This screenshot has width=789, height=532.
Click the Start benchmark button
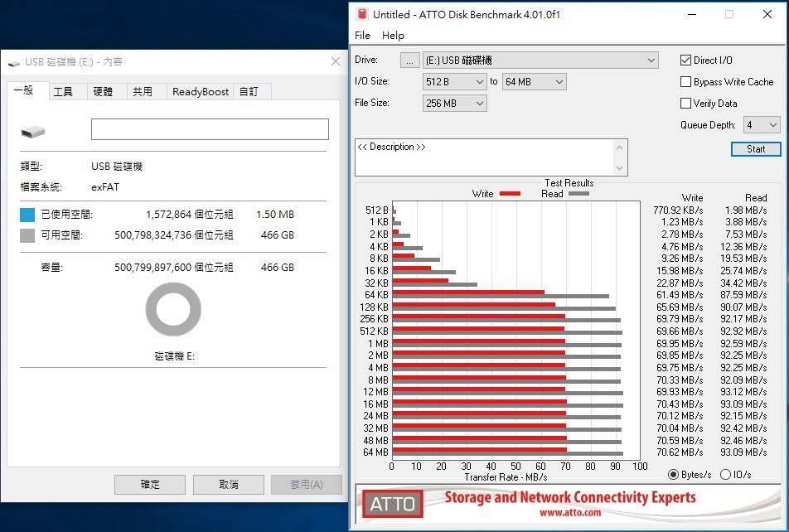coord(756,149)
